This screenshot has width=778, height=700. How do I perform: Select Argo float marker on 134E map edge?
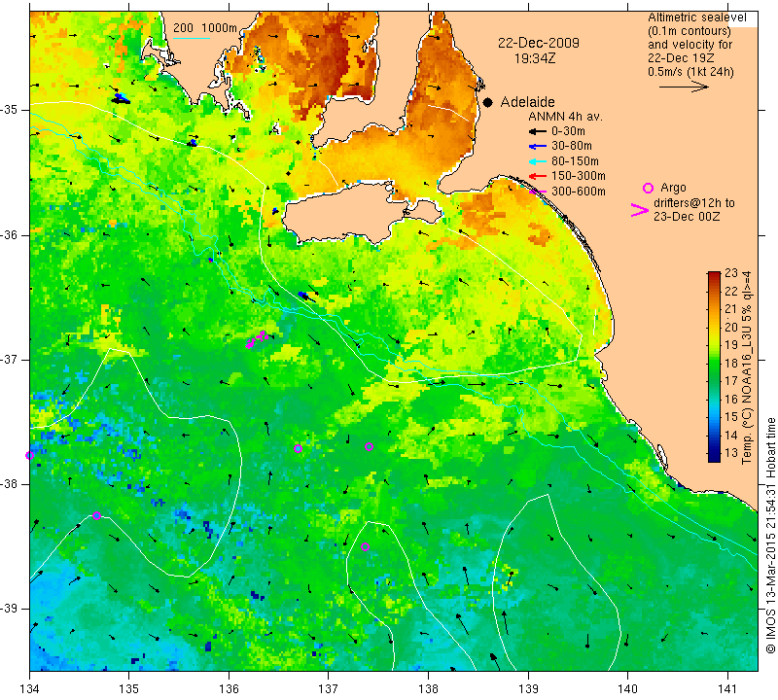point(30,455)
